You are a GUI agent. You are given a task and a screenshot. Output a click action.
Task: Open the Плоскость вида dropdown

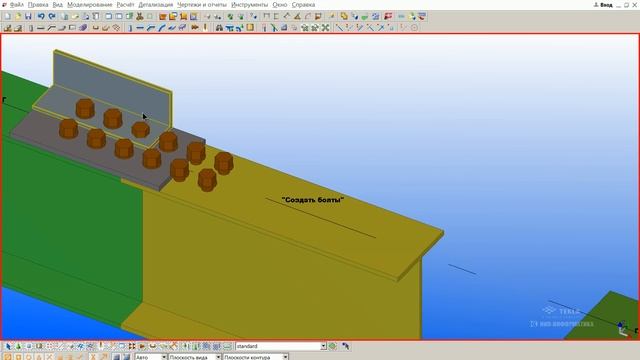[x=218, y=357]
